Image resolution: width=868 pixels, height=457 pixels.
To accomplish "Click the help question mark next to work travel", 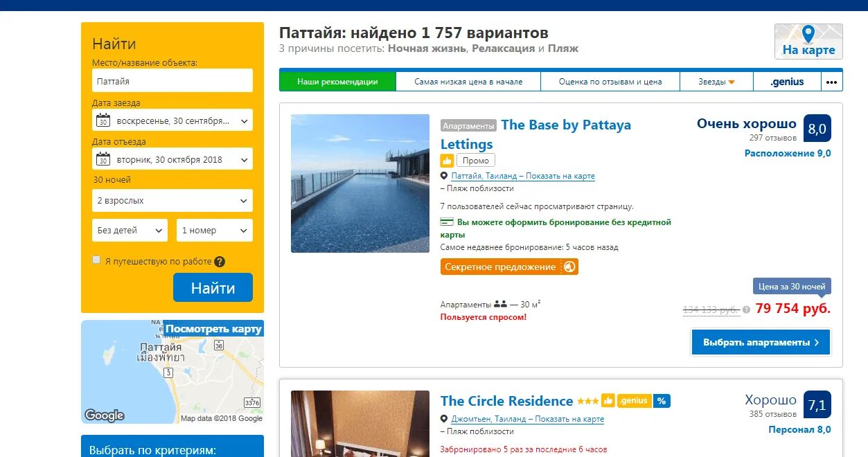I will 220,262.
